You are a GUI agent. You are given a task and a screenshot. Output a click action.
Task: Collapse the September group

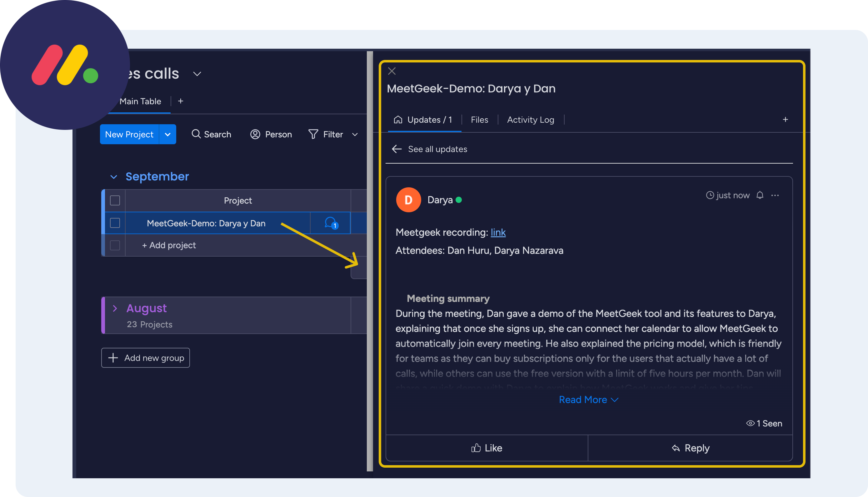[x=114, y=177]
